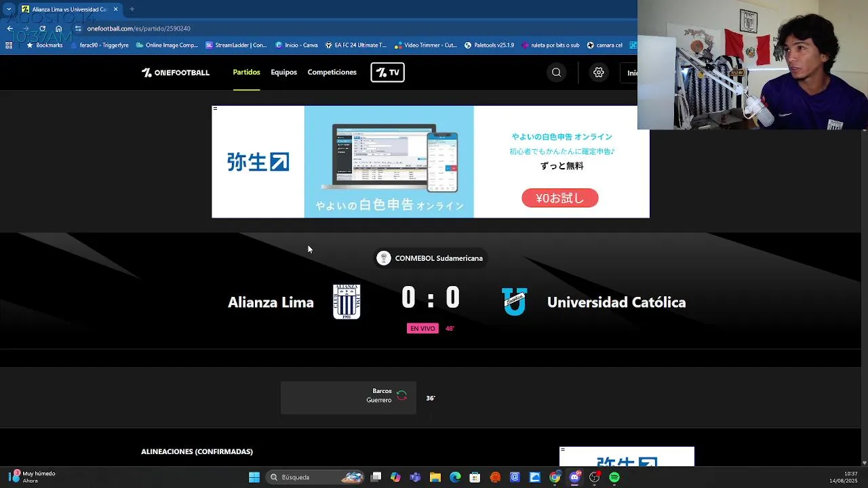This screenshot has width=868, height=488.
Task: Click the EN VIVO live badge
Action: coord(422,328)
